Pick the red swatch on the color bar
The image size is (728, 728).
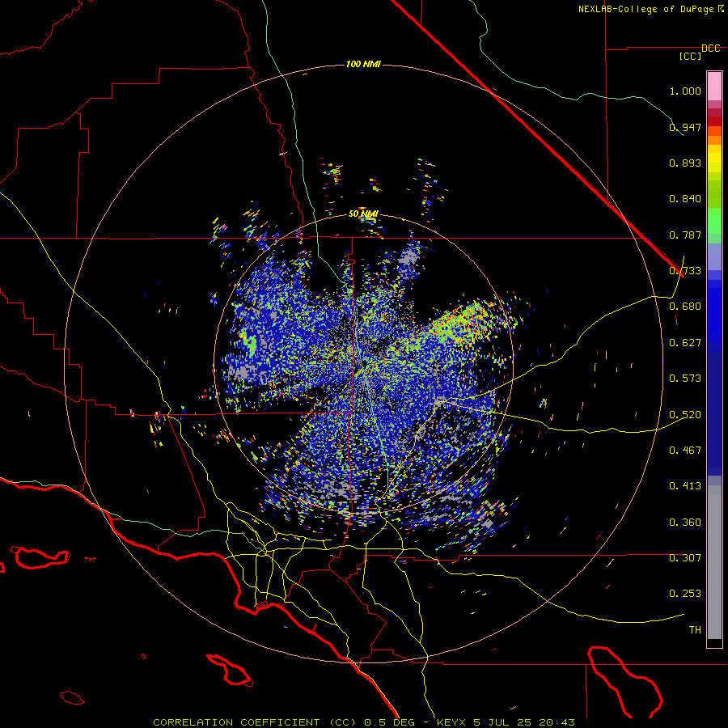(714, 121)
